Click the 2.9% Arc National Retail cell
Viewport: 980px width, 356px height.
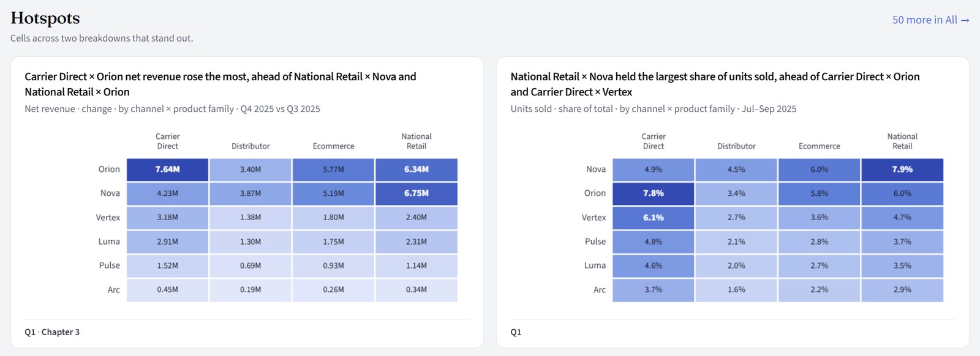click(902, 290)
